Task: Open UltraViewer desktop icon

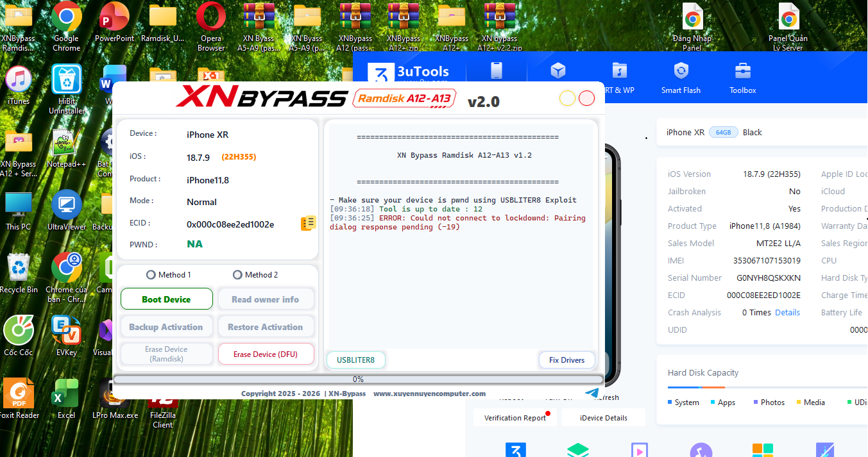Action: click(x=66, y=210)
